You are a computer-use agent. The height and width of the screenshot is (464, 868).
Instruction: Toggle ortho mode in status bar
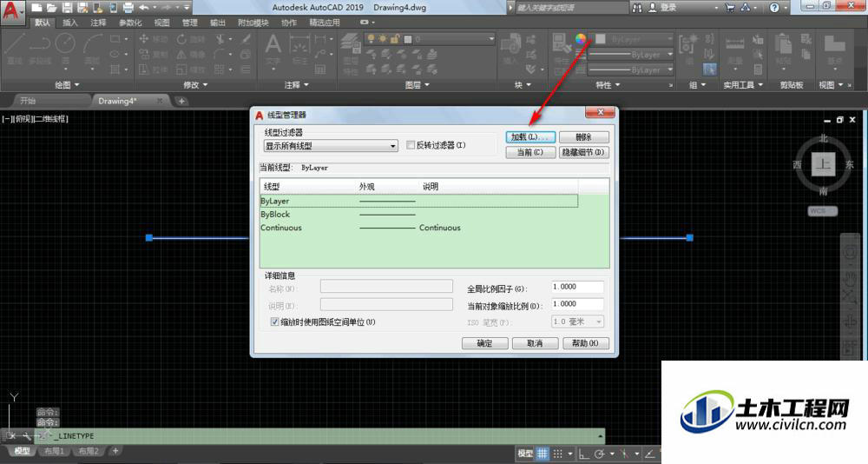point(583,453)
